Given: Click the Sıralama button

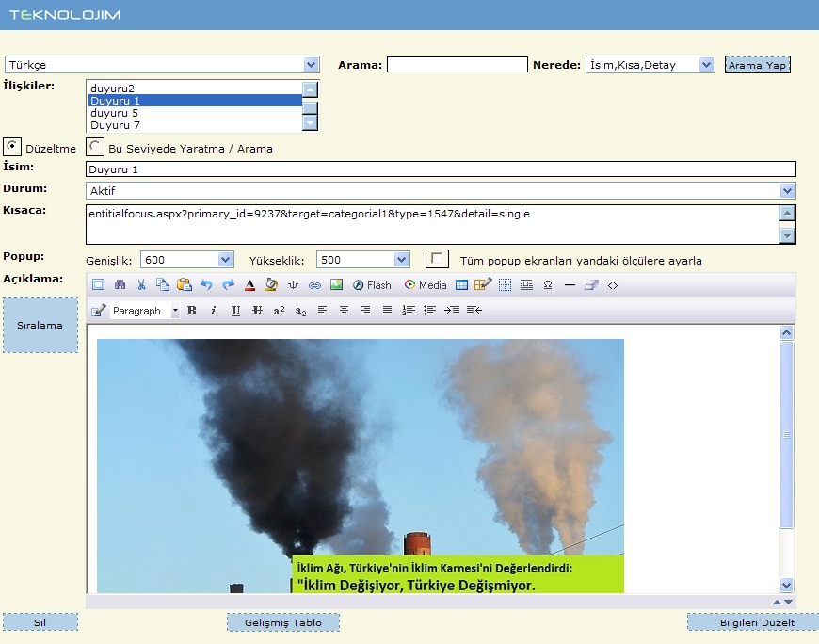Looking at the screenshot, I should (x=40, y=325).
